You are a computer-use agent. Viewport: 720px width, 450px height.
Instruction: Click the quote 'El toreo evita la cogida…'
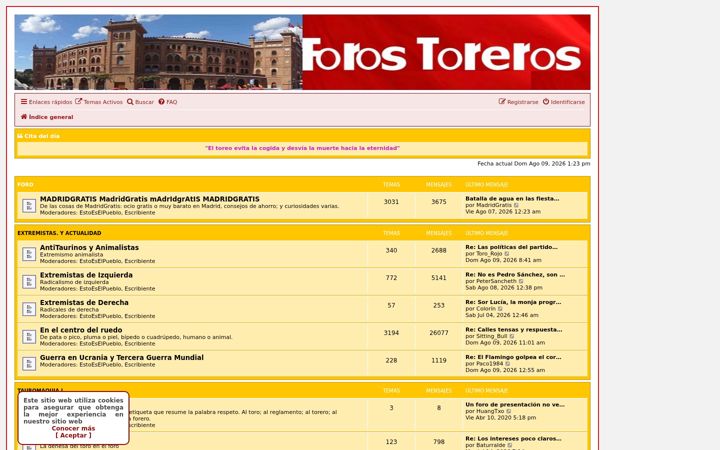tap(302, 148)
